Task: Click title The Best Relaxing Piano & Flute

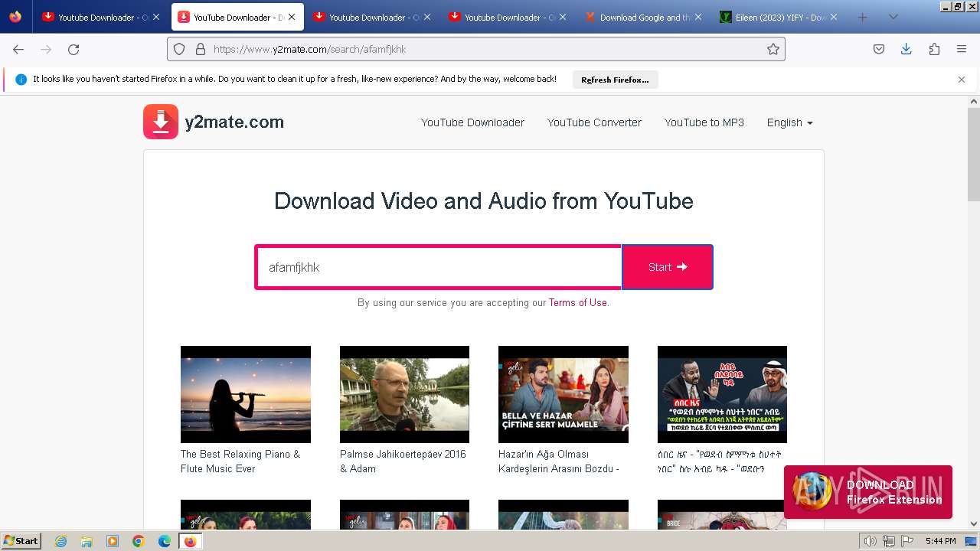Action: [x=240, y=461]
